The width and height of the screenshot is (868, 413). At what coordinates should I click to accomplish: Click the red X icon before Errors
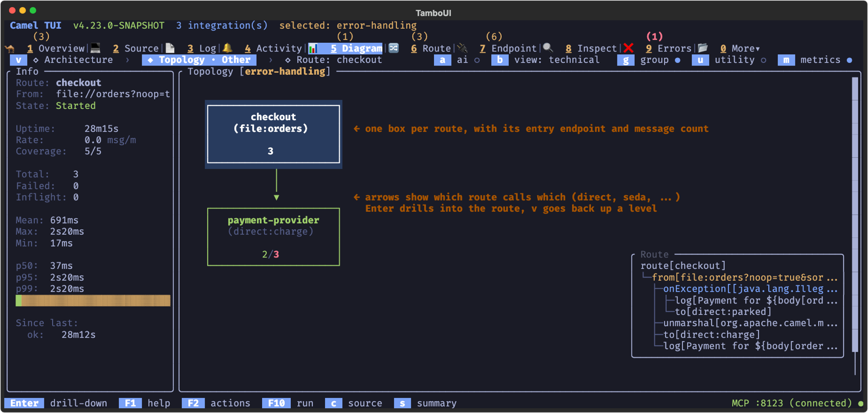click(x=628, y=48)
